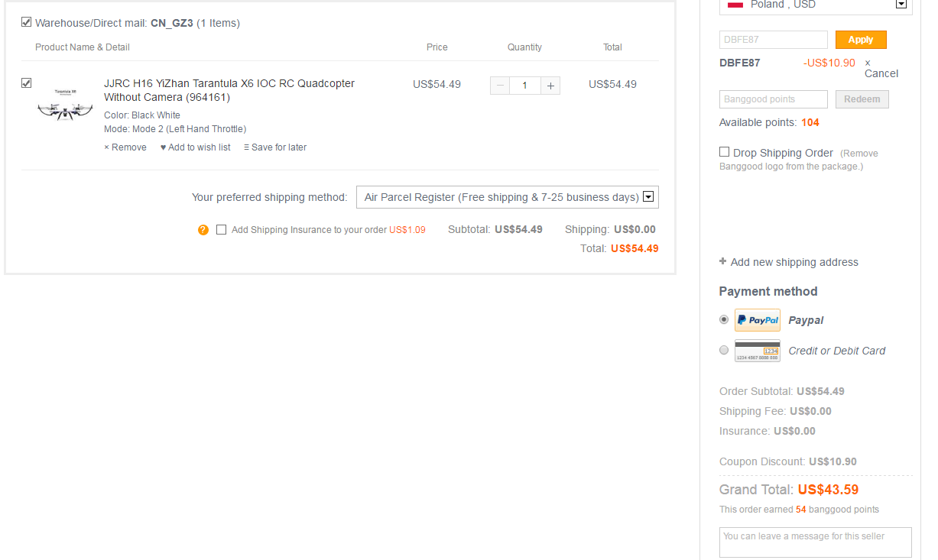
Task: Click the Order Subtotal US$54.49 line
Action: [782, 391]
